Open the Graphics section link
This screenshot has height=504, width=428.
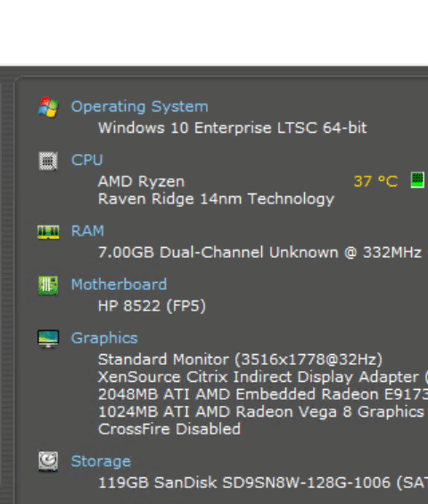pos(104,338)
